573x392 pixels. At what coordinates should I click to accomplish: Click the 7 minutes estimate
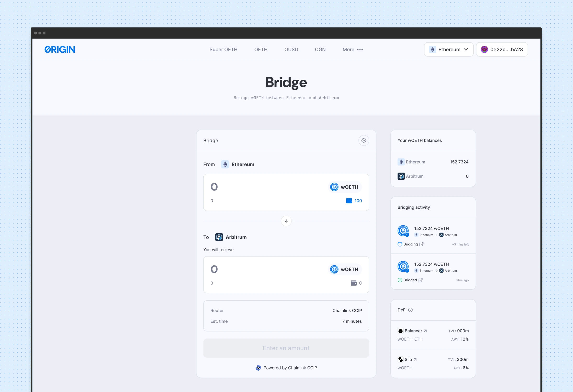(x=352, y=321)
